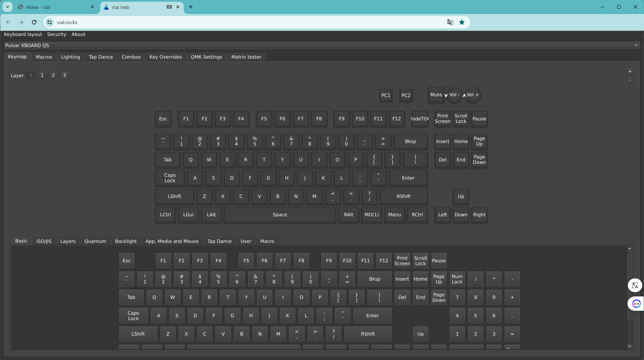Open the translate page icon in address bar
Image resolution: width=644 pixels, height=360 pixels.
click(450, 22)
